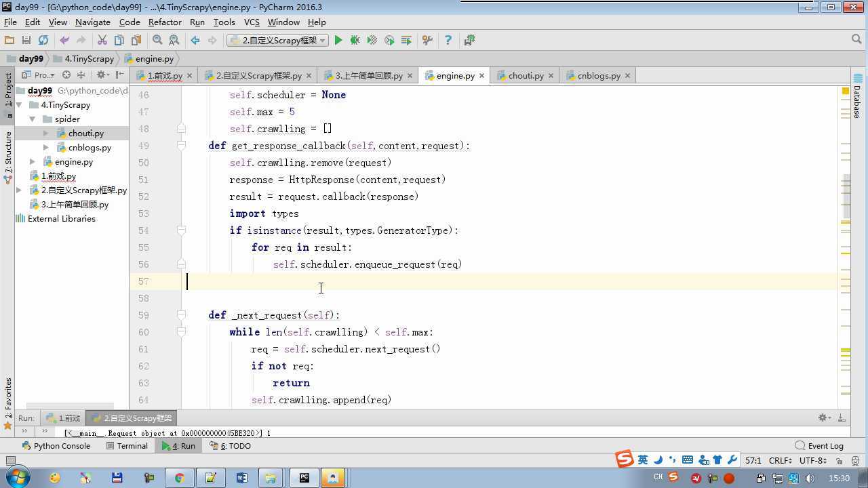
Task: Run the current configuration with green arrow
Action: [338, 41]
